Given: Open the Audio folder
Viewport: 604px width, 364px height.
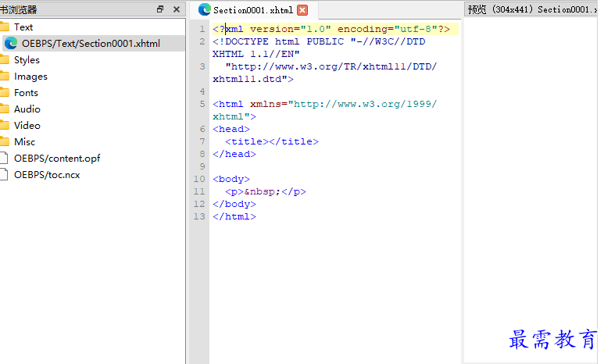Looking at the screenshot, I should [x=27, y=109].
